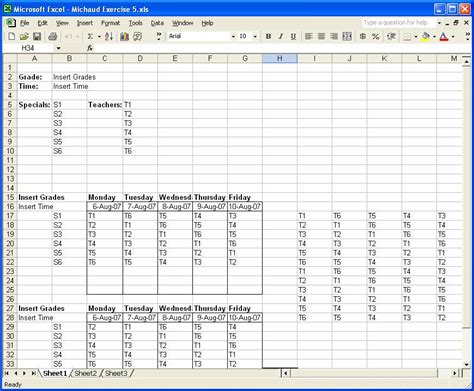Open the Font name dropdown
Viewport: 474px width, 391px height.
[x=233, y=36]
